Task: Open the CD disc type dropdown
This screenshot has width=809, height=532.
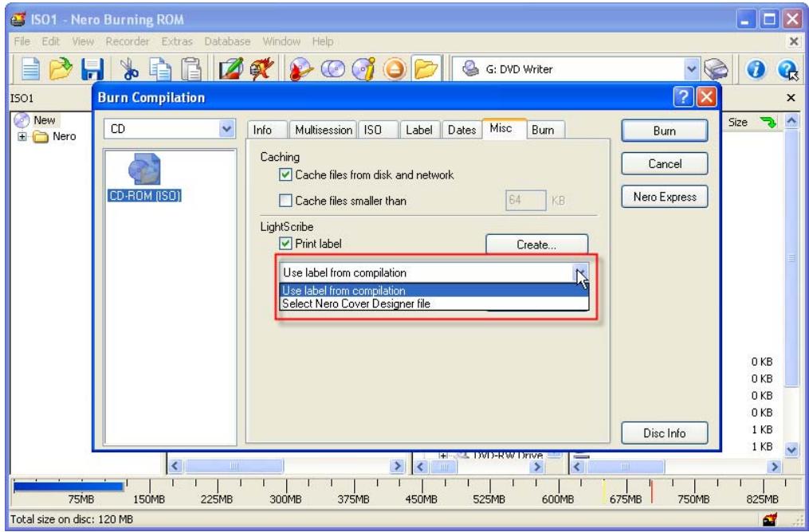Action: pos(226,129)
